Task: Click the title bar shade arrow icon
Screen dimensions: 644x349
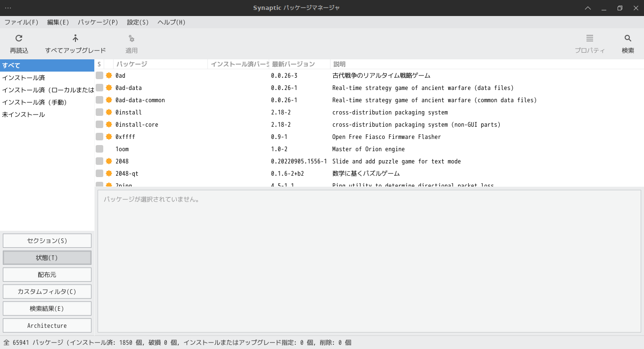Action: tap(588, 8)
